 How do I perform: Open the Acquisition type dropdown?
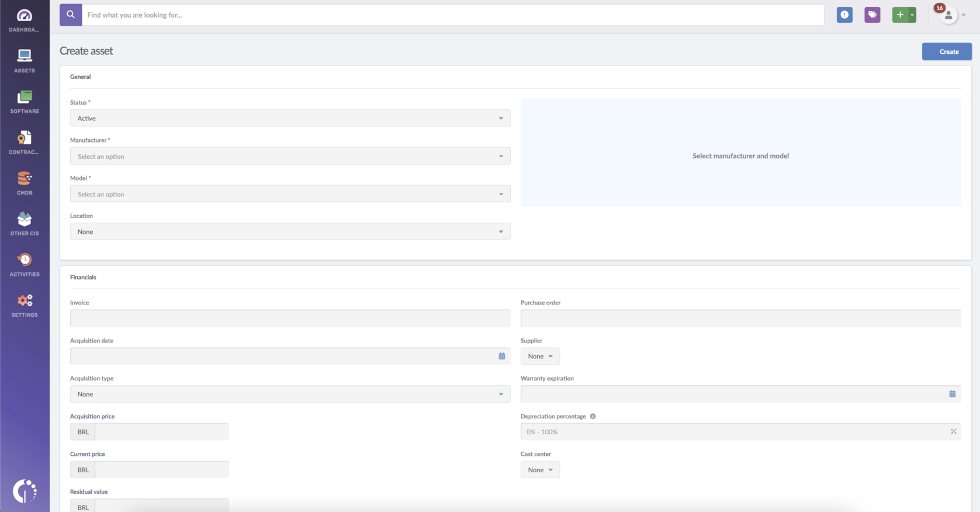pyautogui.click(x=290, y=394)
